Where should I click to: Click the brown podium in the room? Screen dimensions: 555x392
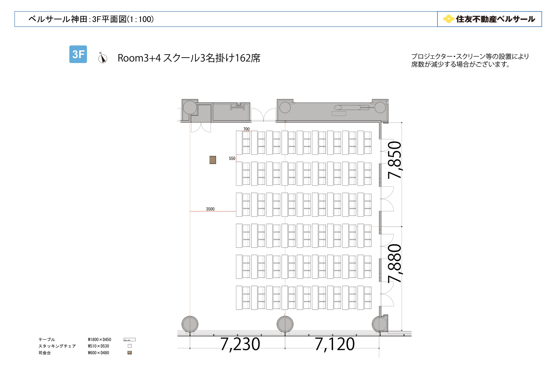[x=212, y=160]
